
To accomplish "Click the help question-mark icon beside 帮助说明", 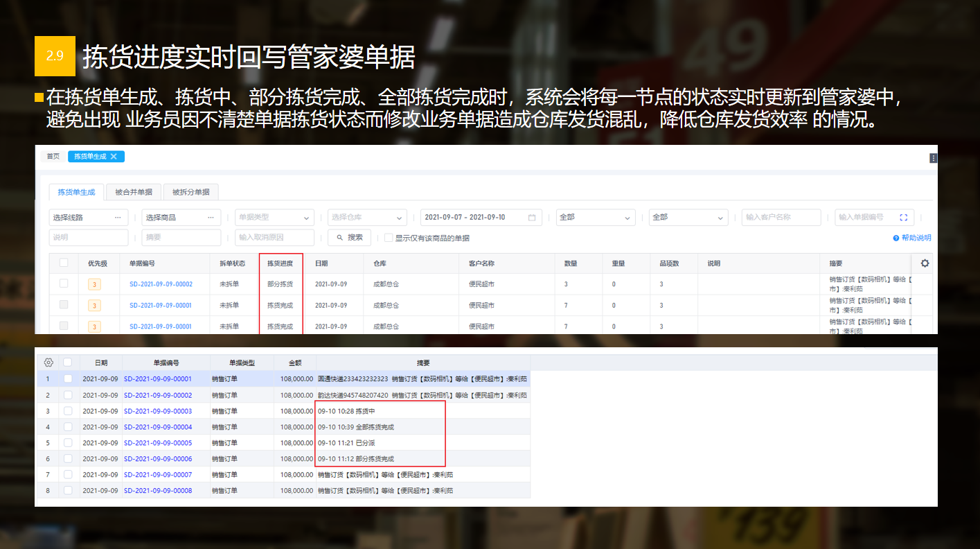I will (896, 238).
